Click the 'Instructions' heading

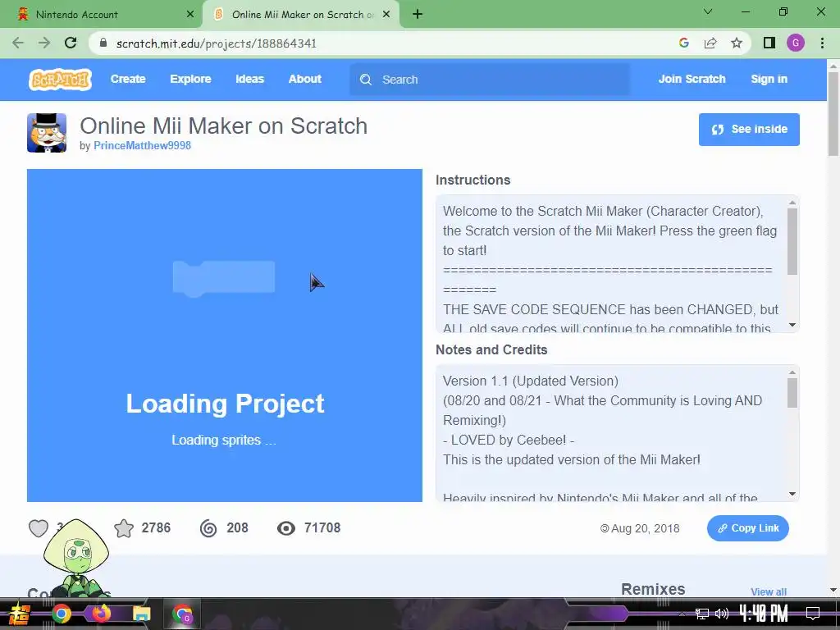473,180
